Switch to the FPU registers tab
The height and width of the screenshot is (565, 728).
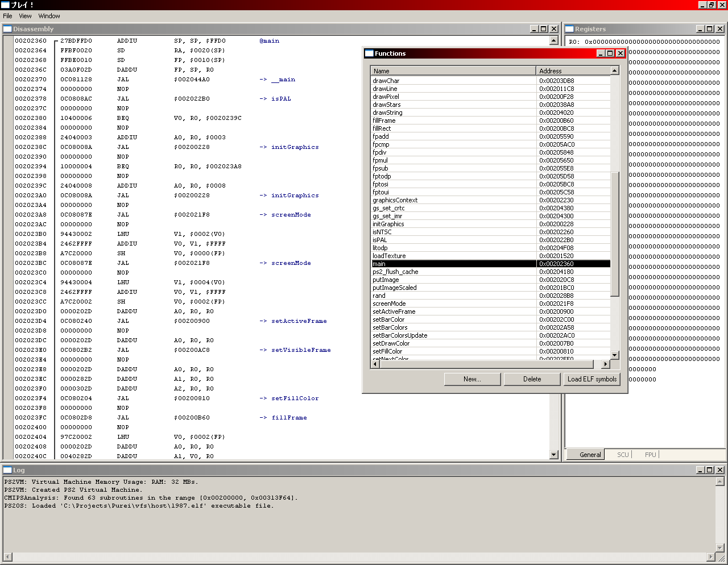tap(650, 455)
